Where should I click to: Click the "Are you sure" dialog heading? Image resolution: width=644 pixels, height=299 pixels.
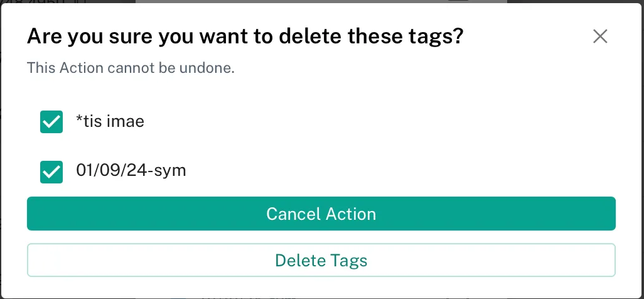pyautogui.click(x=245, y=36)
